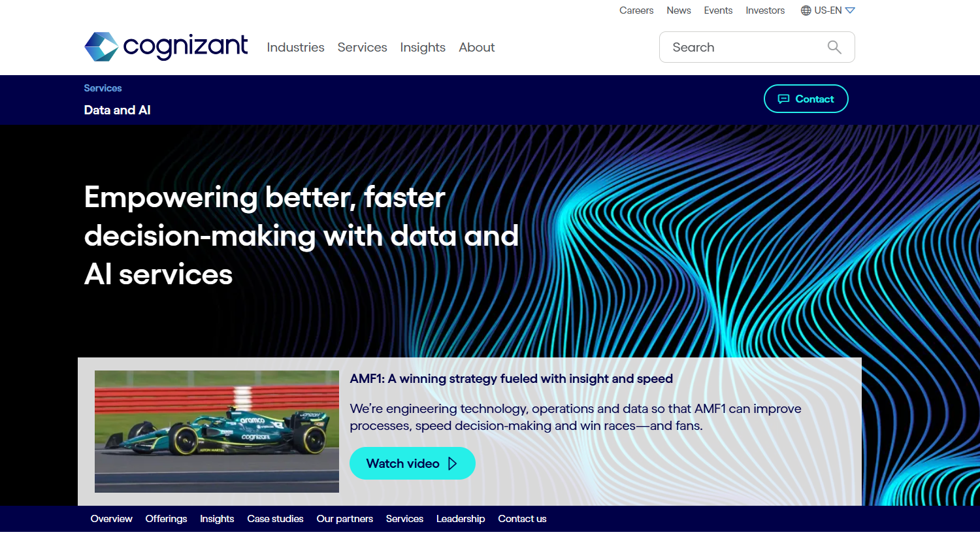
Task: Click the AMF1 winning strategy headline
Action: [x=511, y=379]
